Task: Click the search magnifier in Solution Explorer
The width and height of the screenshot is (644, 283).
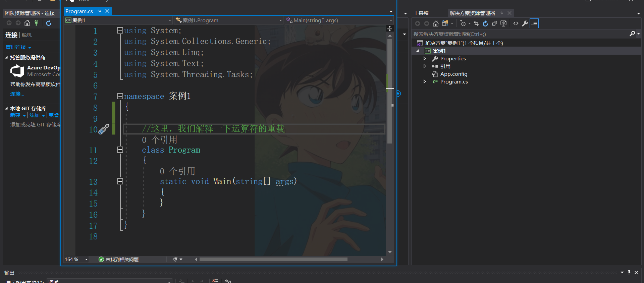Action: (632, 34)
